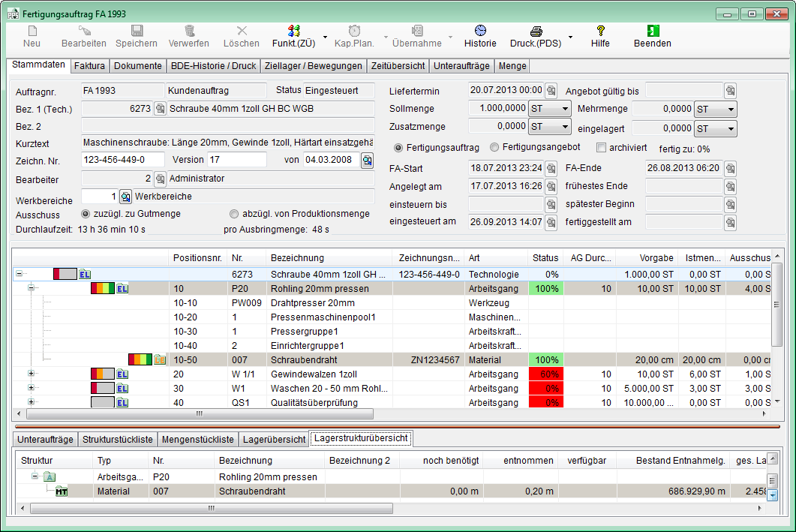Click lookup icon next to Liefertermin date

pyautogui.click(x=551, y=91)
